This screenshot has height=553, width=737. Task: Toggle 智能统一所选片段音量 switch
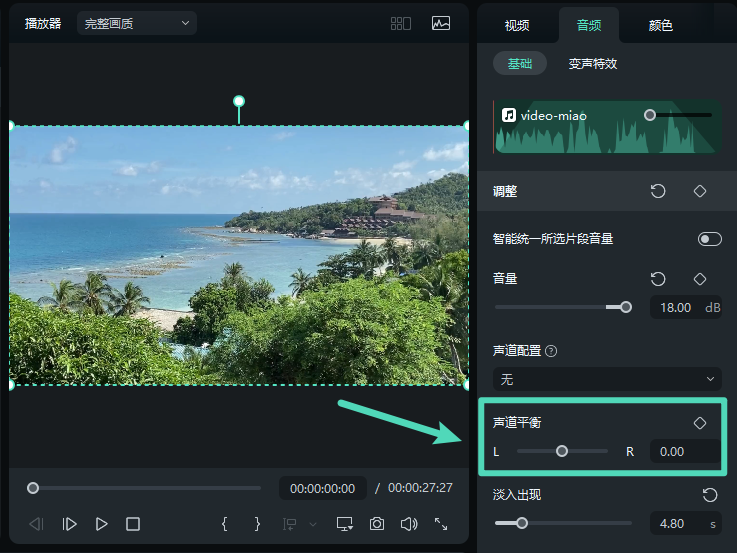(x=709, y=239)
